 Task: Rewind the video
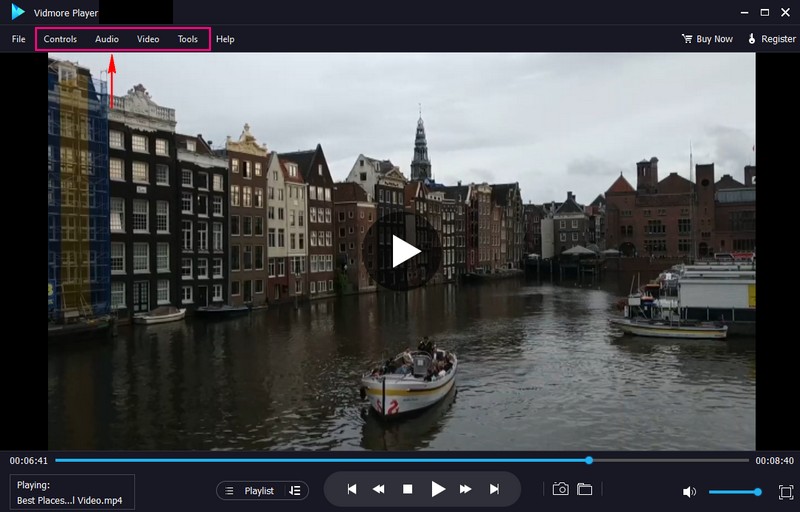[x=379, y=489]
